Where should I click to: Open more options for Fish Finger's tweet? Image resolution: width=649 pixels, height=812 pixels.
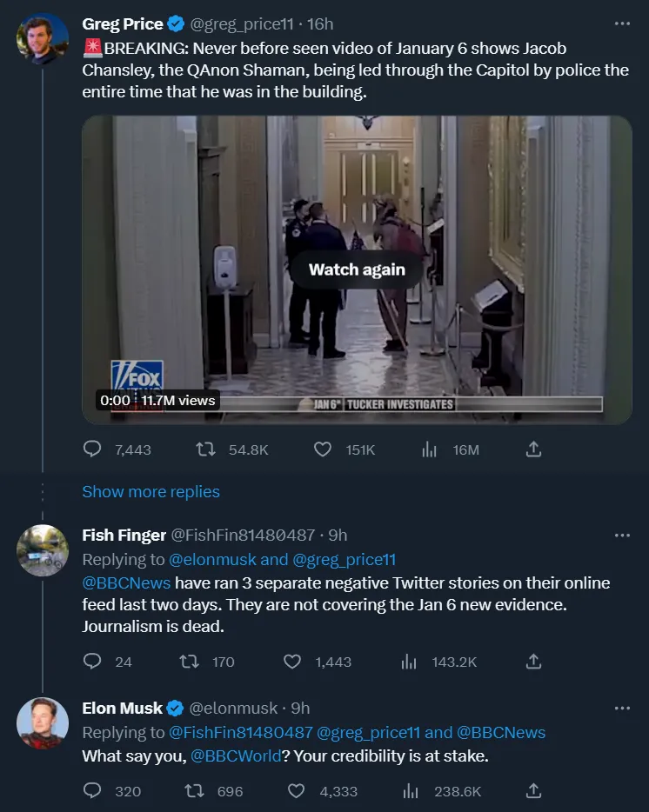tap(621, 535)
